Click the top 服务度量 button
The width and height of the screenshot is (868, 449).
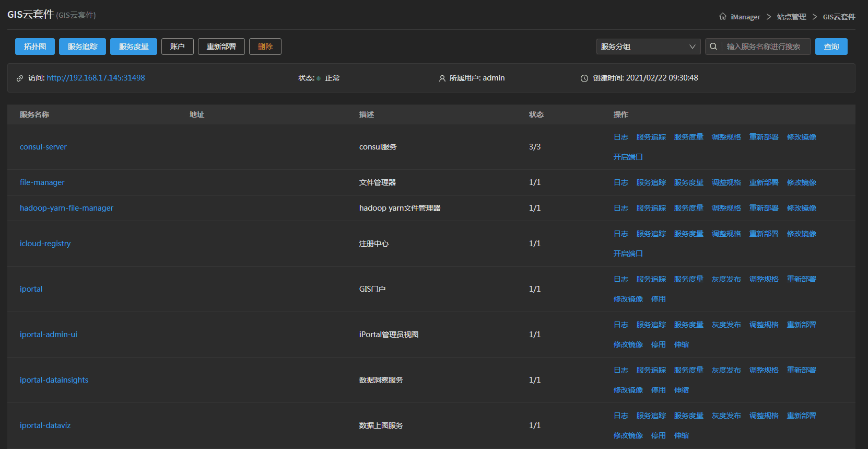tap(134, 47)
